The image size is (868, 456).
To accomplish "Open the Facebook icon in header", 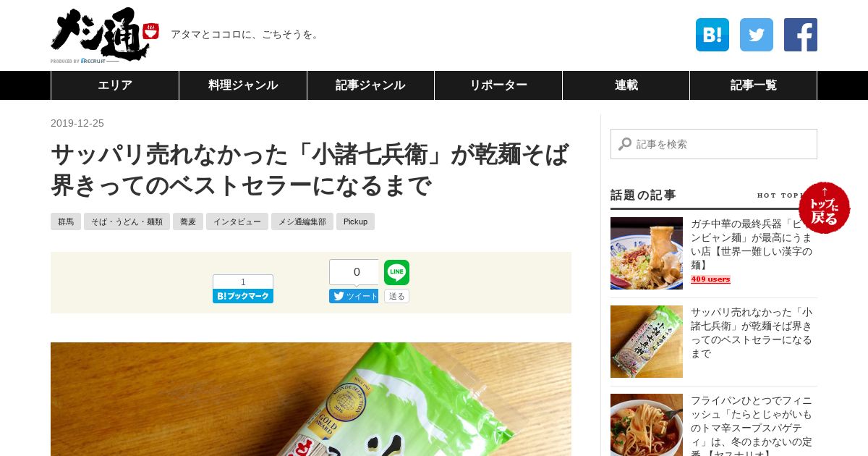I will pyautogui.click(x=801, y=35).
